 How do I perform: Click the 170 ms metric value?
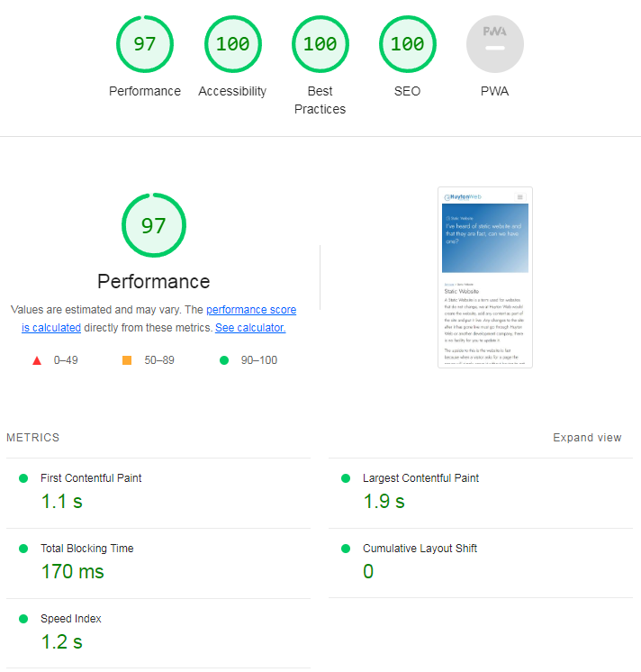coord(72,572)
